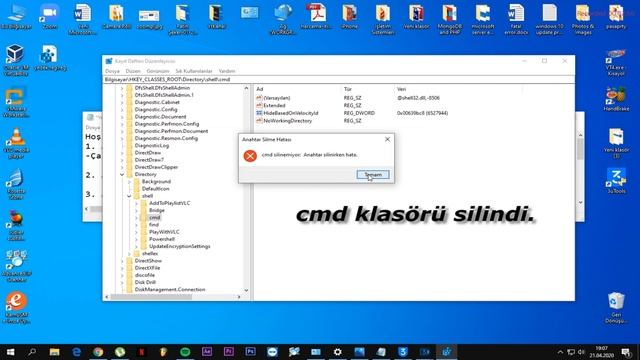The width and height of the screenshot is (640, 360).
Task: Select the UpdateEncryptionSettings key
Action: (x=180, y=247)
